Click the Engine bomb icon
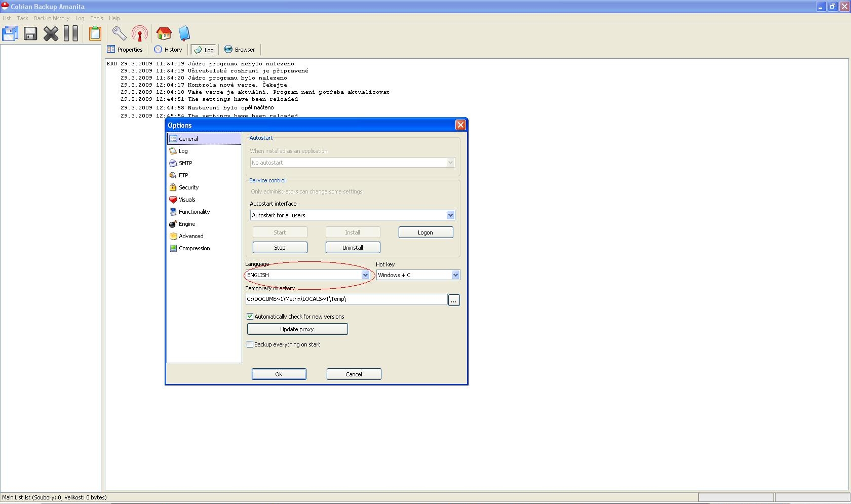This screenshot has width=851, height=504. point(173,224)
